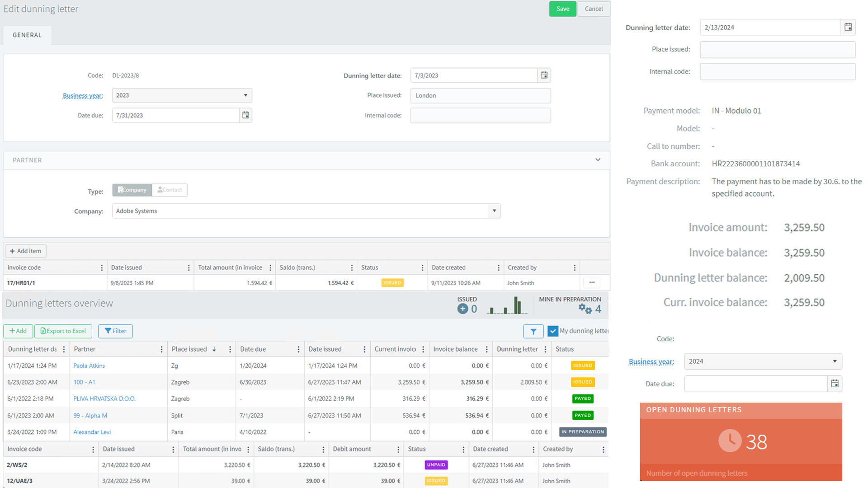Viewport: 868px width, 488px height.
Task: Click Dunning letter date field 2/13/2024
Action: pos(770,27)
